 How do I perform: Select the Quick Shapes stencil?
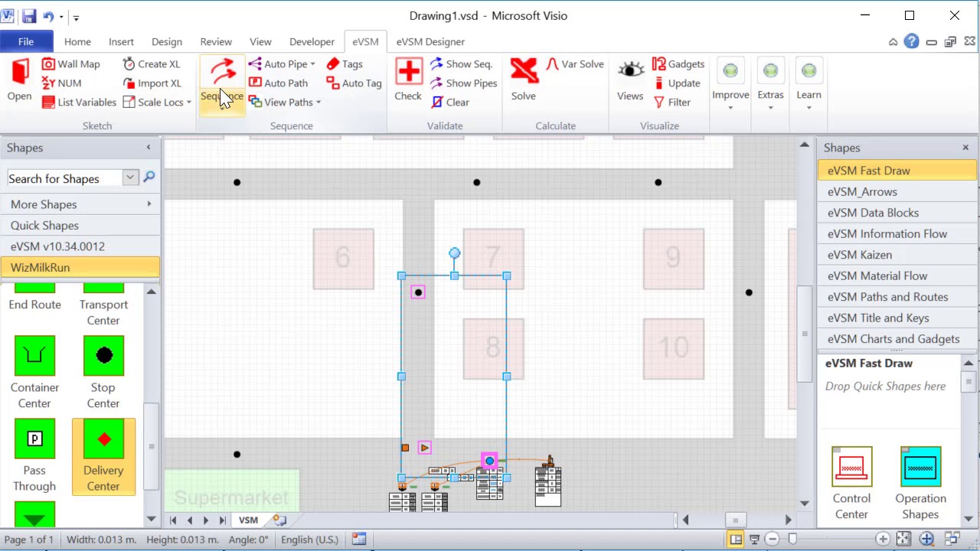80,225
